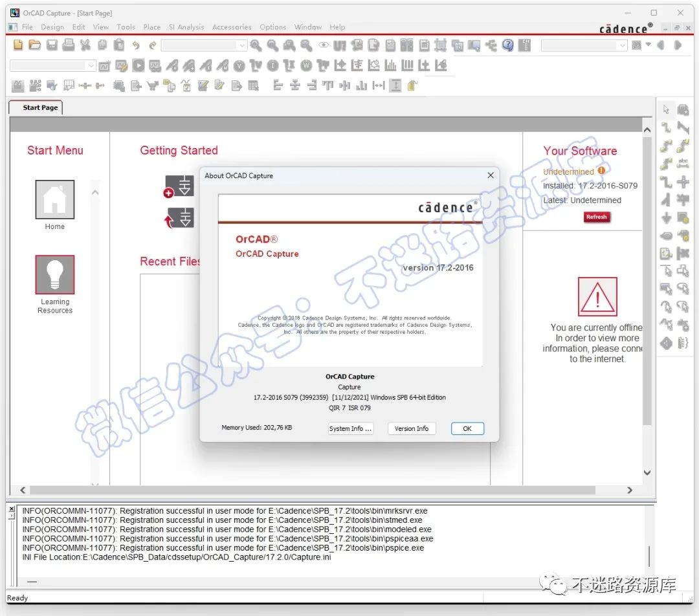699x616 pixels.
Task: Click the Cut scissors toolbar icon
Action: (85, 45)
